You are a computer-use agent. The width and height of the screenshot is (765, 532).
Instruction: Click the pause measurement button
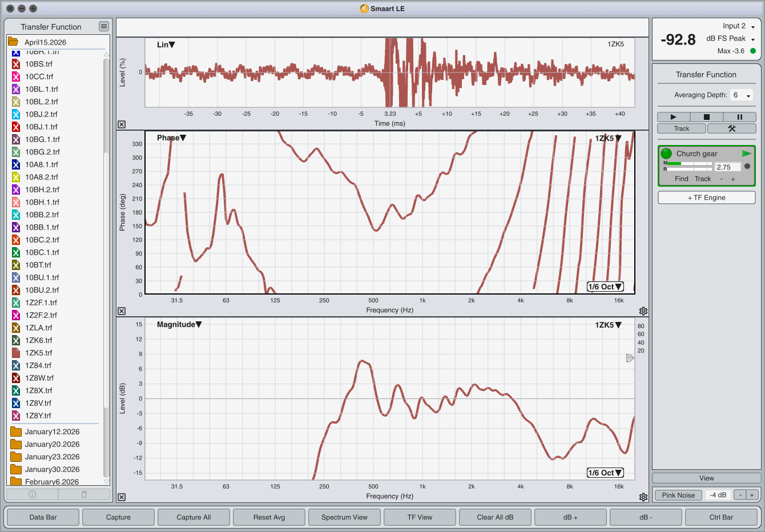[739, 117]
